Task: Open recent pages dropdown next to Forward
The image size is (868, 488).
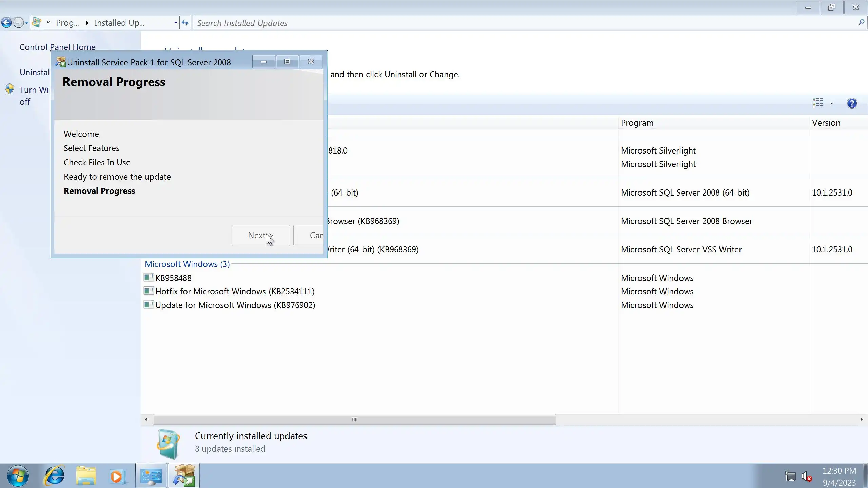Action: [x=26, y=23]
